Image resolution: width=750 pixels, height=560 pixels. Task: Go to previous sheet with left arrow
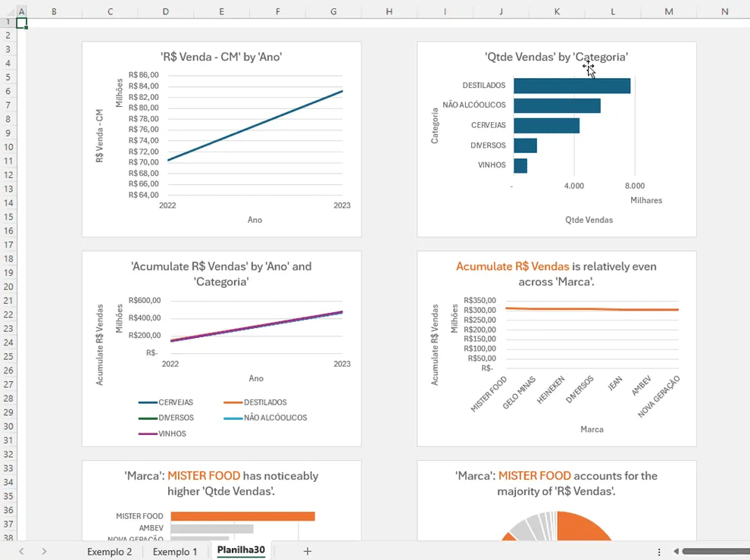point(21,552)
